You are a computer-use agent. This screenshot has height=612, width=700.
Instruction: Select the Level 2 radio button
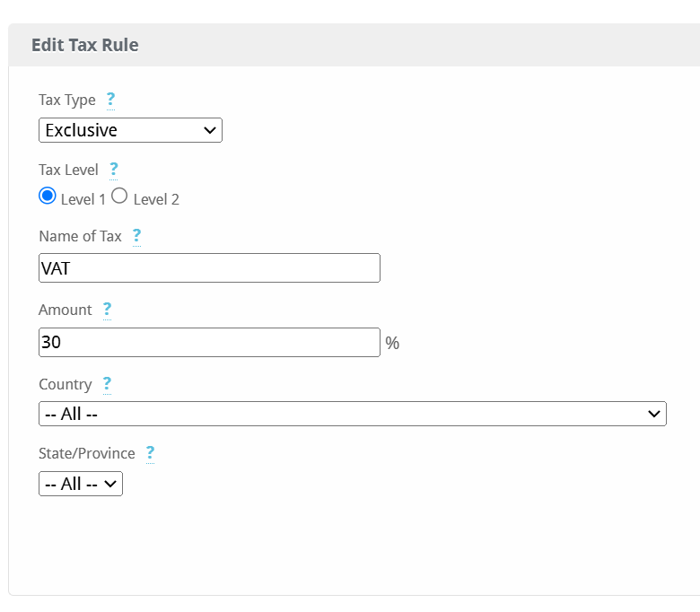pyautogui.click(x=119, y=196)
